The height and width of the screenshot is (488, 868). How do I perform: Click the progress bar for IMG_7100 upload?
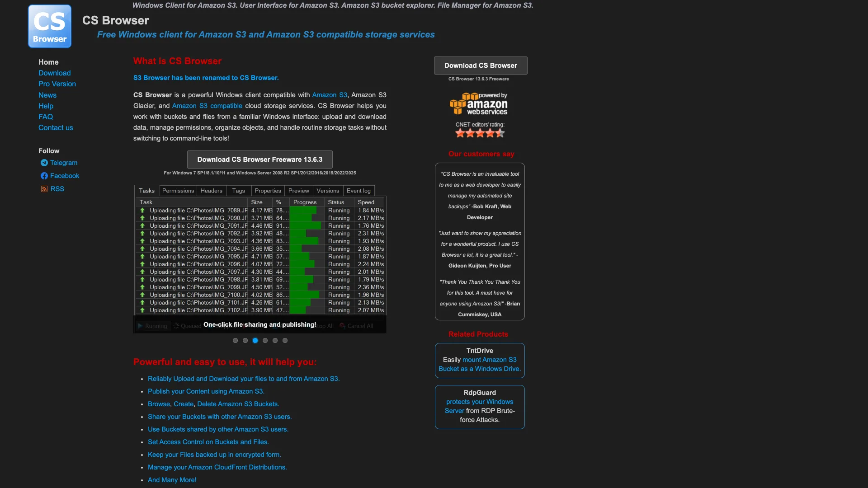click(307, 295)
